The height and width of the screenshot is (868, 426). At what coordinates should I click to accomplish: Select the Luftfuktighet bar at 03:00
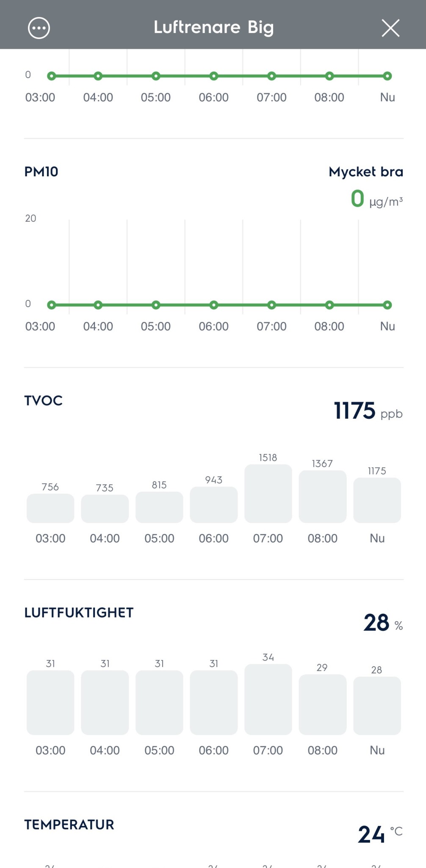(50, 702)
